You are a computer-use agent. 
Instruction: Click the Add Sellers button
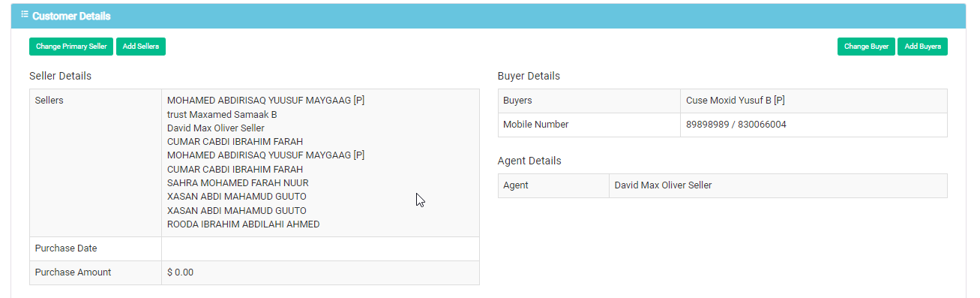click(x=141, y=47)
